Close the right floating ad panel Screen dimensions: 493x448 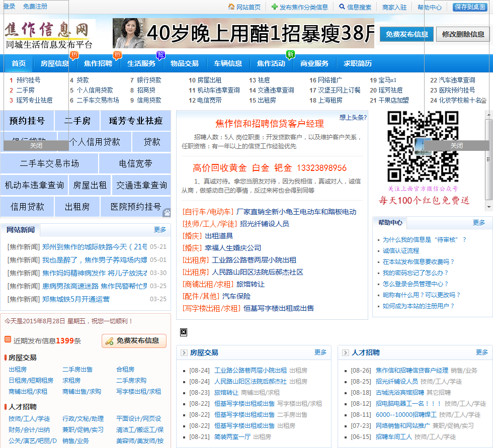[x=457, y=145]
